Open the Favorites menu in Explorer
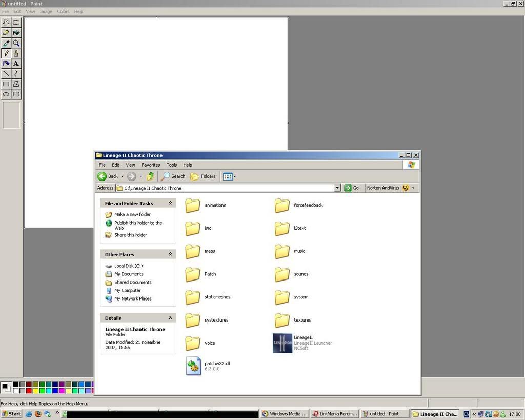 pyautogui.click(x=151, y=165)
